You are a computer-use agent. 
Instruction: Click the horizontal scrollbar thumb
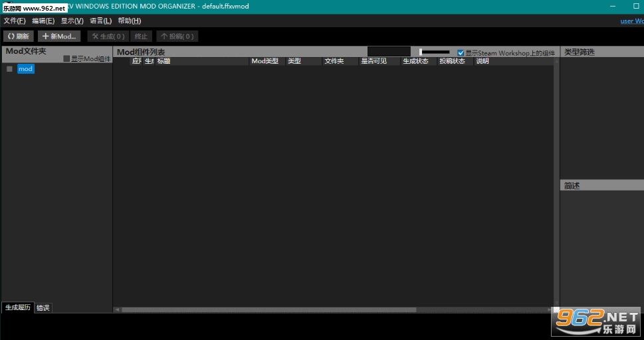click(269, 309)
